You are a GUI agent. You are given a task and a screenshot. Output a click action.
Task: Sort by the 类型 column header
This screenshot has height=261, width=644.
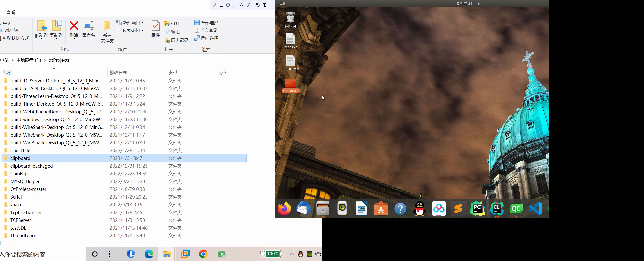point(190,72)
